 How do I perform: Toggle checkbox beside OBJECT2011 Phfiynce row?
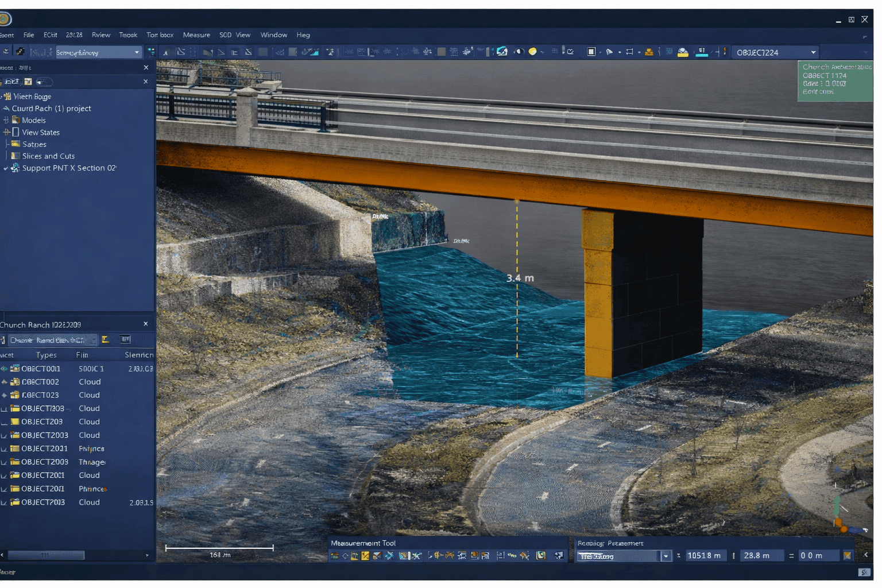tap(5, 449)
